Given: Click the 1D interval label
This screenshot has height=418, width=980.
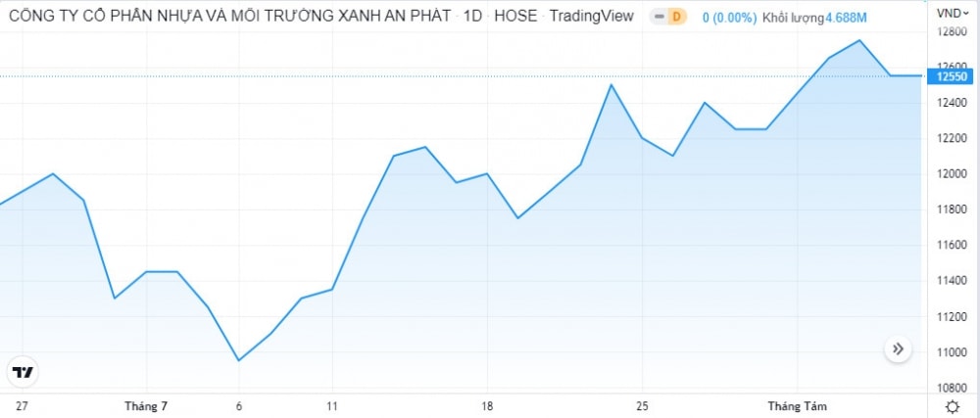Looking at the screenshot, I should click(x=473, y=17).
